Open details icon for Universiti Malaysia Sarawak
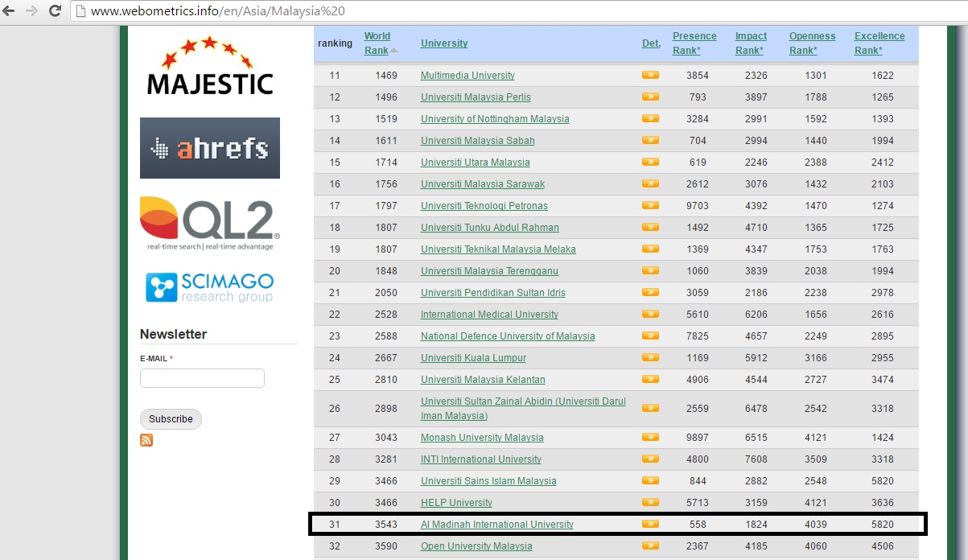 click(x=650, y=183)
